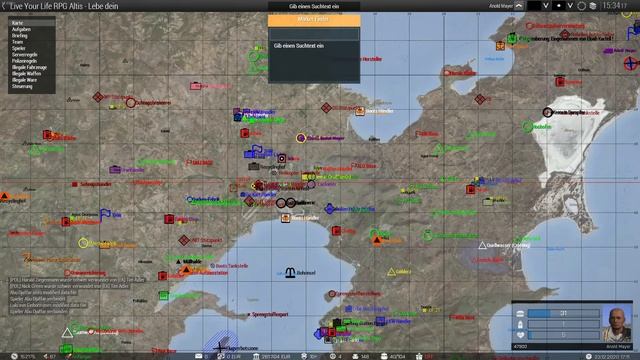Open Illegale Fahrzeuge in the side menu

click(31, 67)
